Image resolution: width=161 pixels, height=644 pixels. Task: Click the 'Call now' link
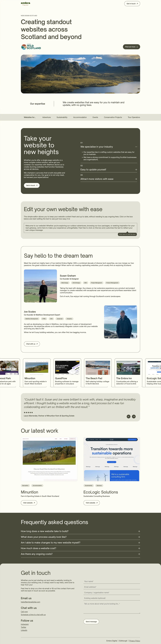(x=24, y=612)
